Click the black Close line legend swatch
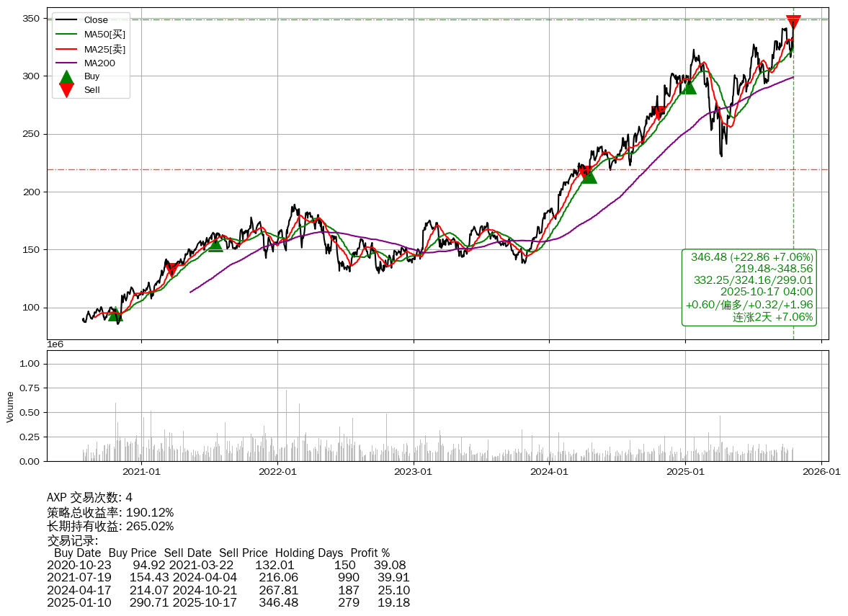 (x=66, y=20)
